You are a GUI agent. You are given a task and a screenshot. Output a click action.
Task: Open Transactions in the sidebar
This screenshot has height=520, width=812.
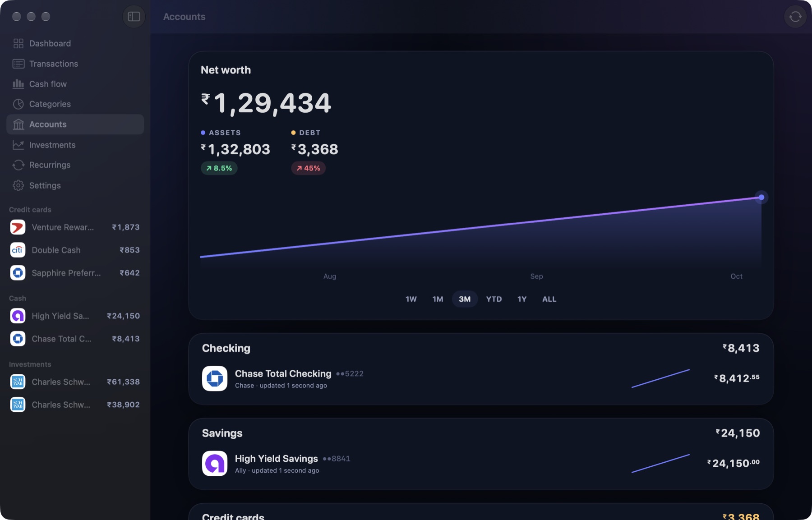(x=75, y=64)
